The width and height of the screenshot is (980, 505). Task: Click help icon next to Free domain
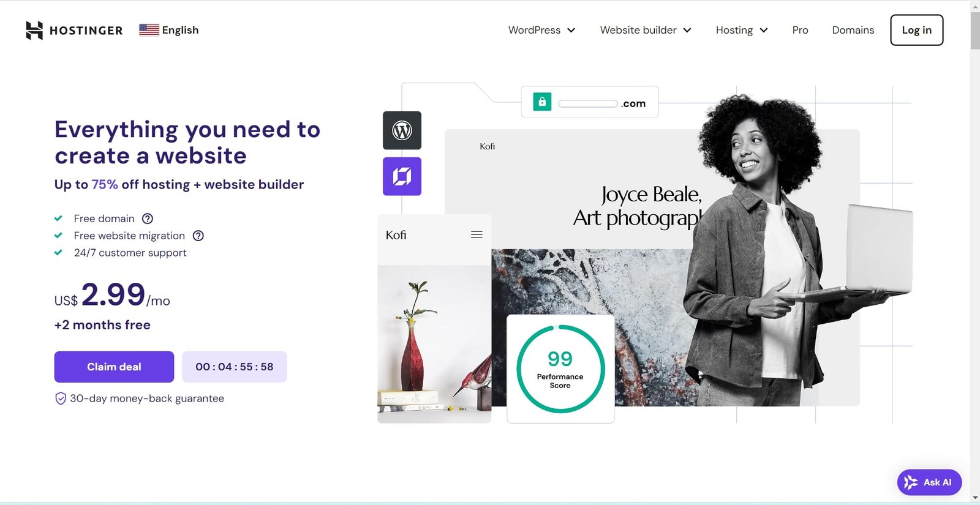148,219
